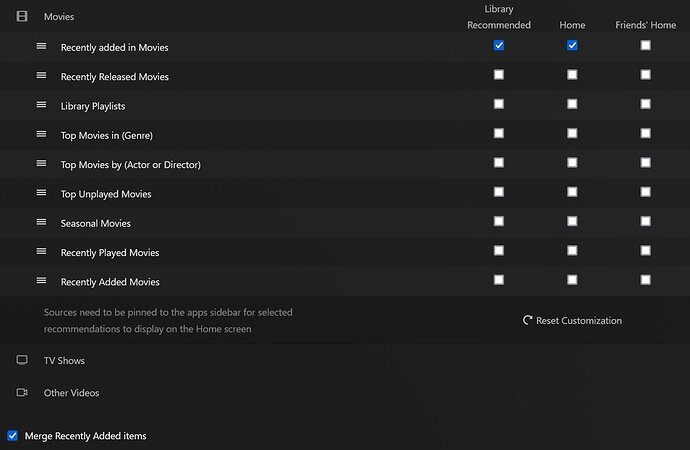The image size is (690, 450).
Task: Select the Top Movies in (Genre) label
Action: pyautogui.click(x=106, y=135)
